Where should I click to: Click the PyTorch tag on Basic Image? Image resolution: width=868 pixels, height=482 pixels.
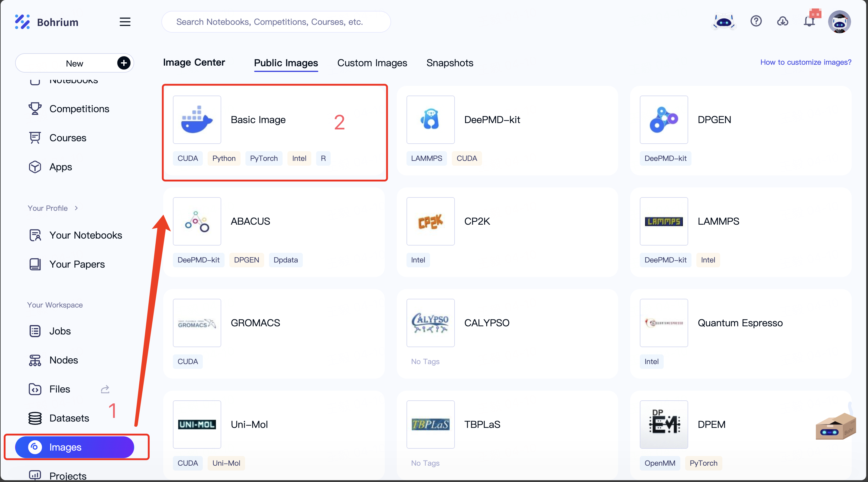(x=264, y=158)
